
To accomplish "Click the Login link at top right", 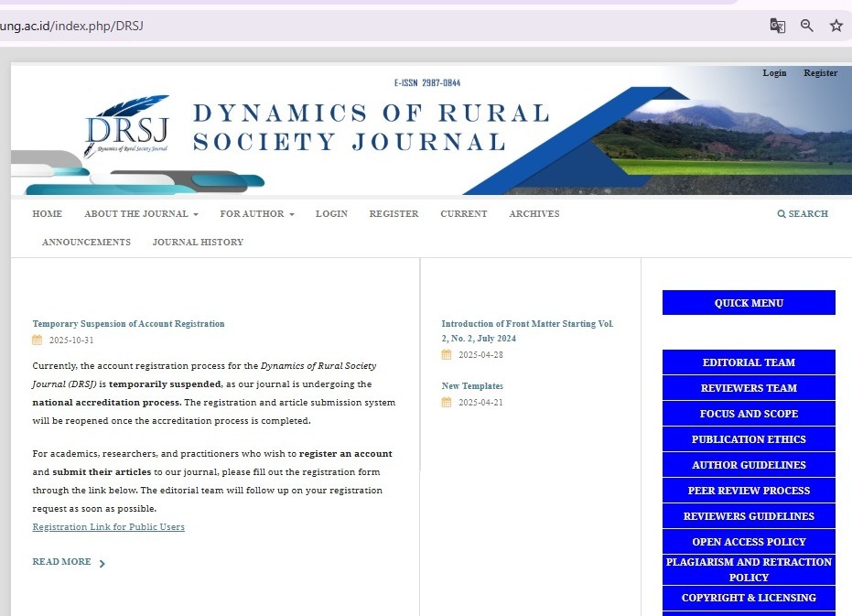I will 774,73.
